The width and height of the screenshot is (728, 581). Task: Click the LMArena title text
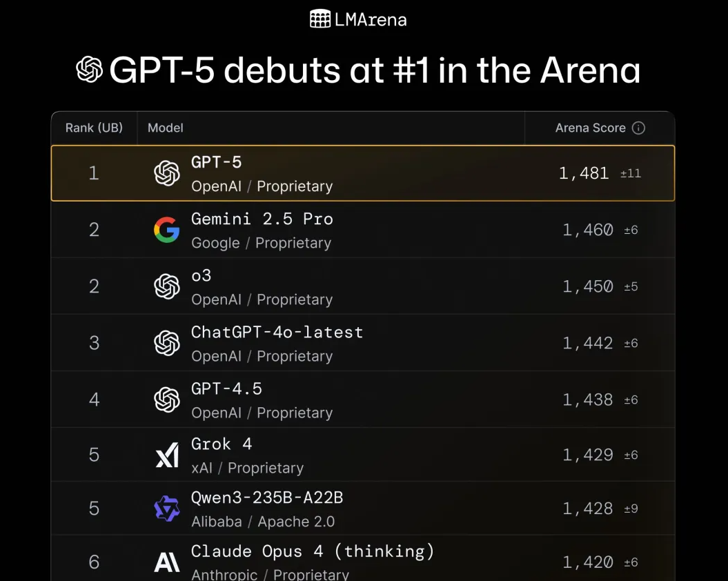point(371,19)
